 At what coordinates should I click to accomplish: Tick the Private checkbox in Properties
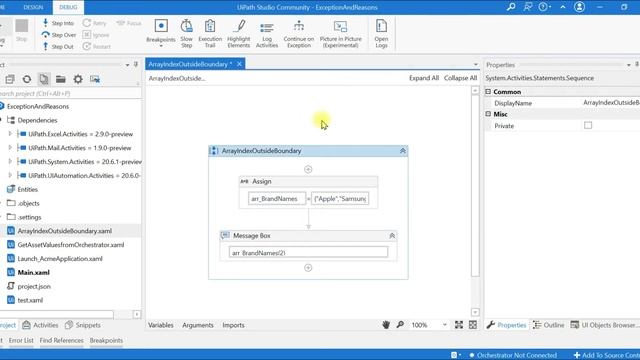(588, 125)
